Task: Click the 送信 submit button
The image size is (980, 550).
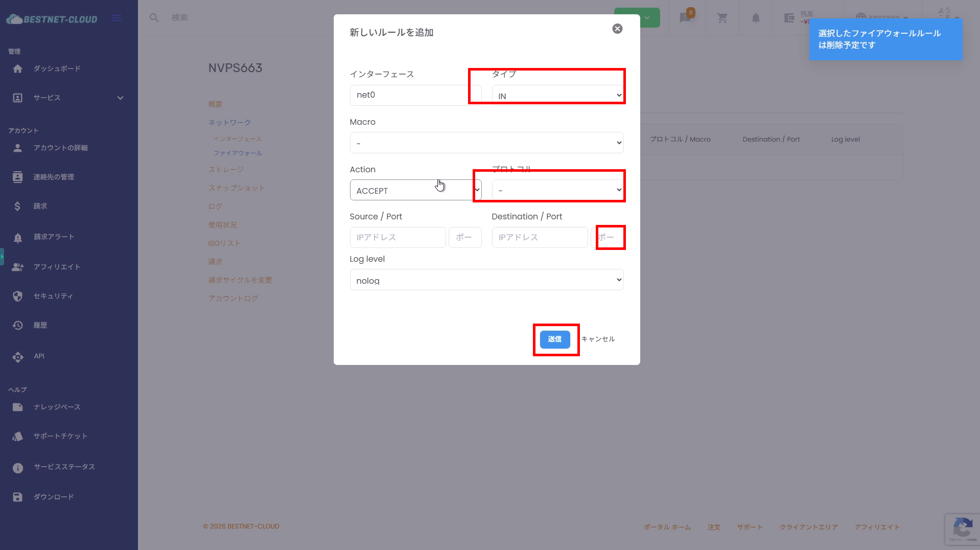Action: pos(555,339)
